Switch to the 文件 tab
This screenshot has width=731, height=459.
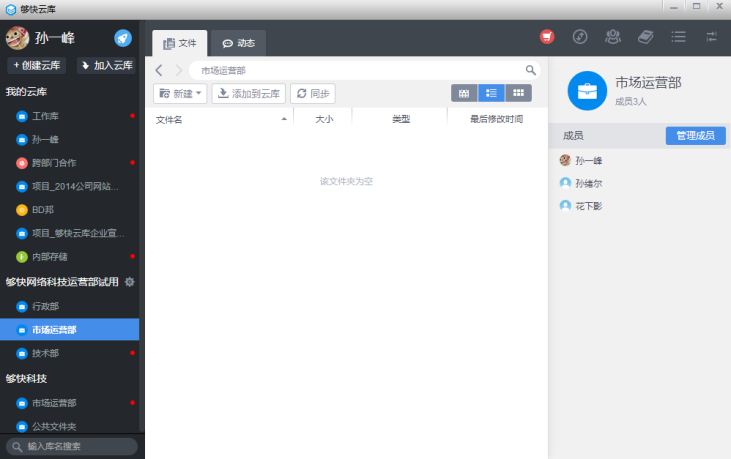(x=179, y=43)
